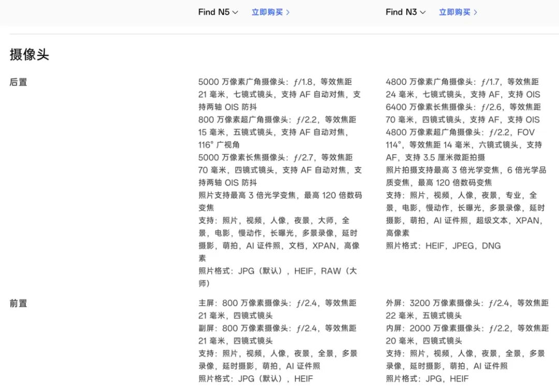Click the text "照片格式：HEIF，JPEG，DNG"
The height and width of the screenshot is (392, 559).
point(443,246)
